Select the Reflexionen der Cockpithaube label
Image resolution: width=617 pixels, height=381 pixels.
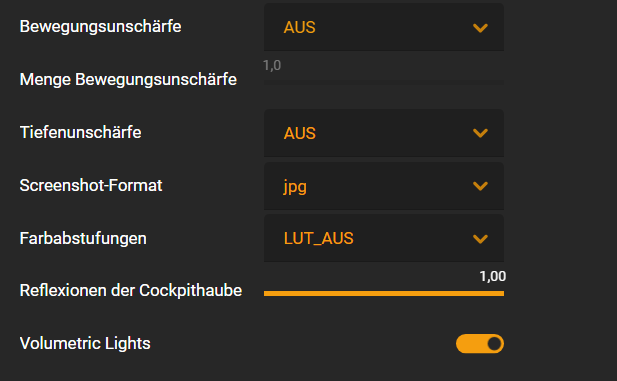[131, 290]
